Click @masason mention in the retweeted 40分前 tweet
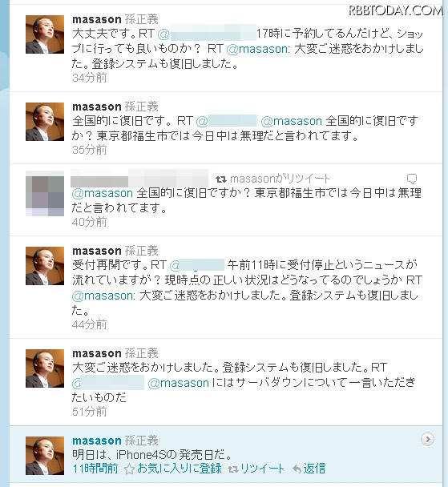Image resolution: width=448 pixels, height=487 pixels. 103,193
